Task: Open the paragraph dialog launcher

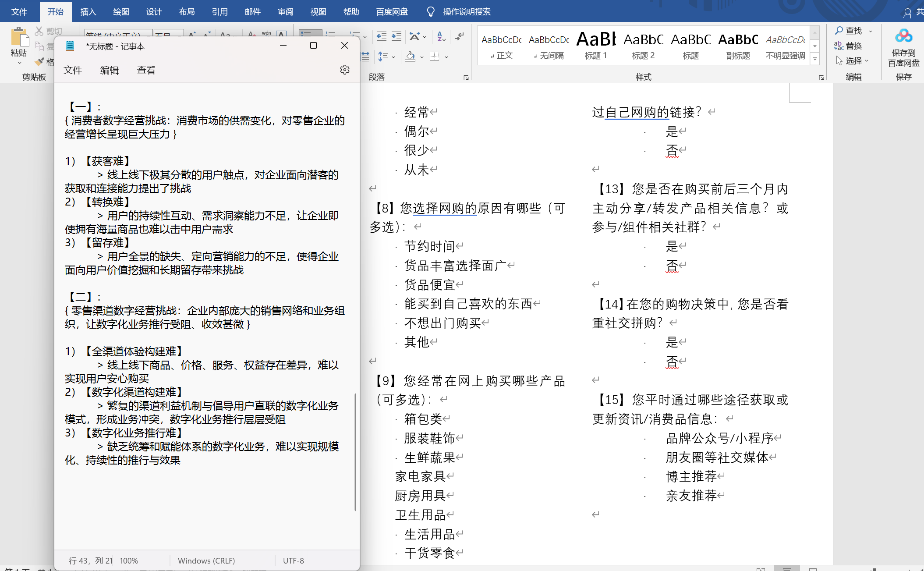Action: pyautogui.click(x=466, y=77)
